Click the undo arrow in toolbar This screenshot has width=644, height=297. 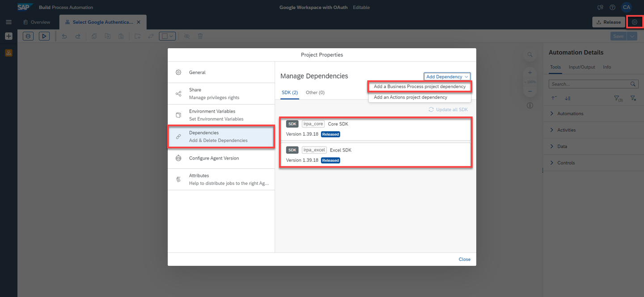tap(64, 36)
